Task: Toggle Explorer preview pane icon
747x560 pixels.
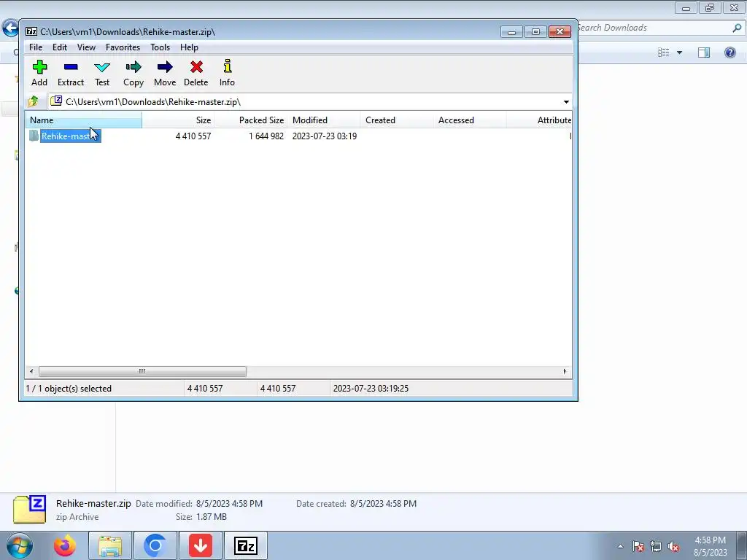Action: click(x=704, y=52)
